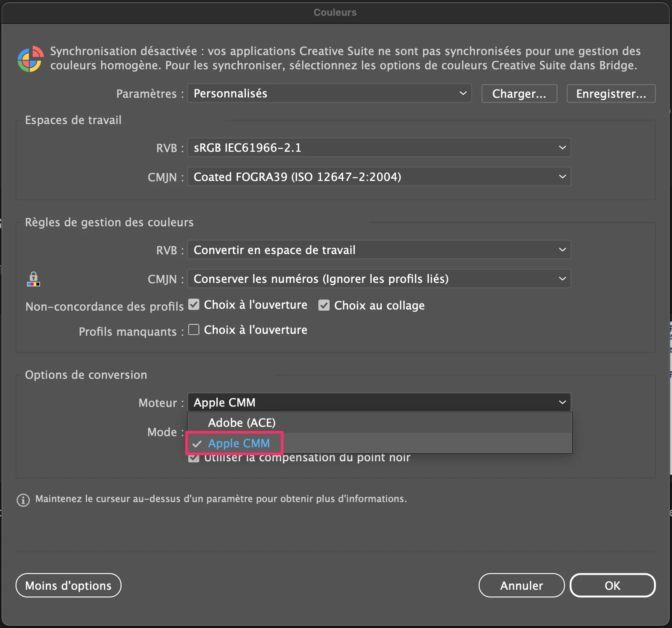Open RVB policy dropdown Convertir en espace de travail

pos(379,250)
